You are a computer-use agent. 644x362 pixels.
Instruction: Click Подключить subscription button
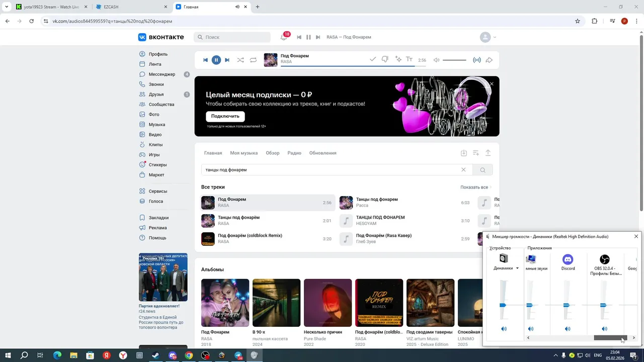(225, 116)
